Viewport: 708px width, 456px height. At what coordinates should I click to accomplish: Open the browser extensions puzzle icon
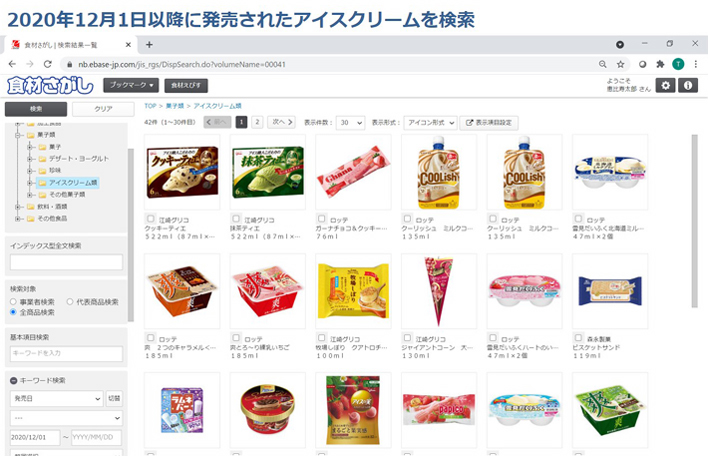[660, 64]
